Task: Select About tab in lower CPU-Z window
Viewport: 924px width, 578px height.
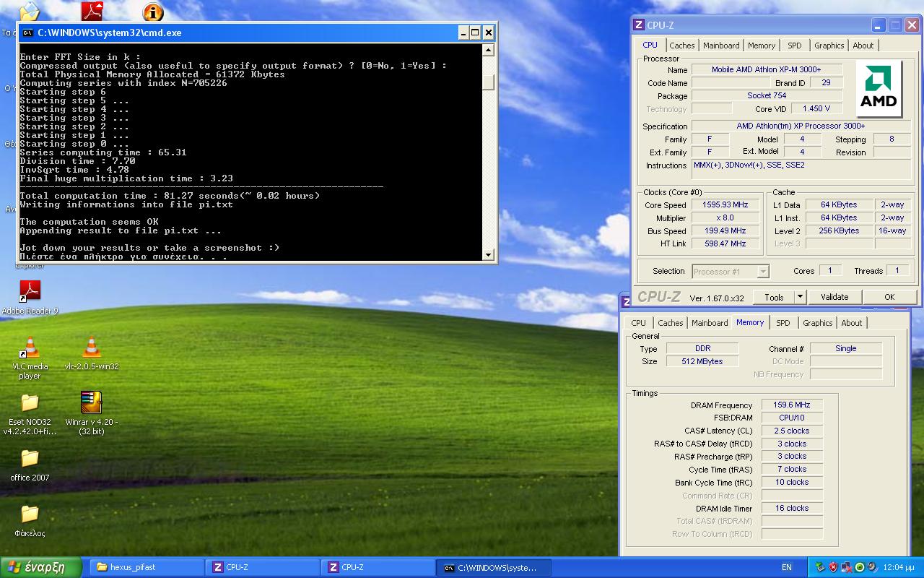Action: coord(852,323)
